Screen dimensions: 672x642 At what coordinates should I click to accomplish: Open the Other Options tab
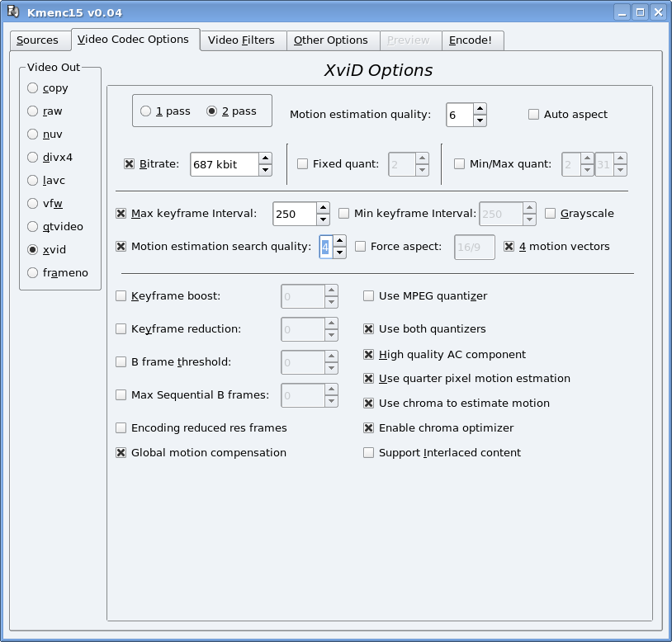coord(333,40)
